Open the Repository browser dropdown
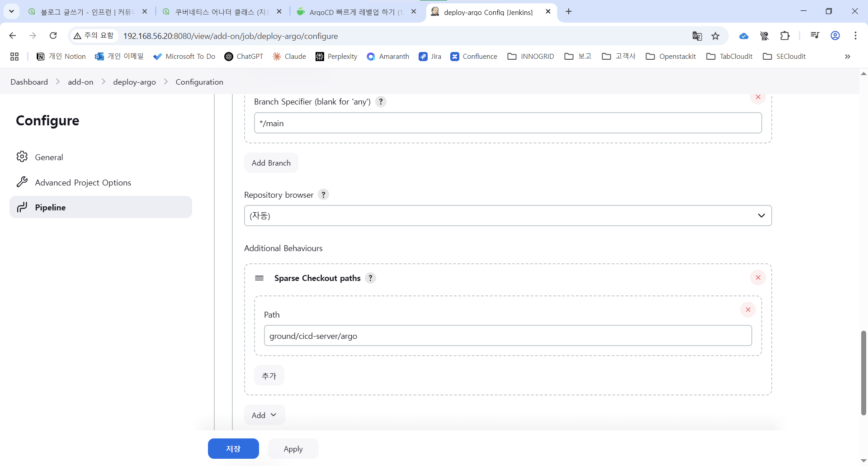 [x=508, y=216]
